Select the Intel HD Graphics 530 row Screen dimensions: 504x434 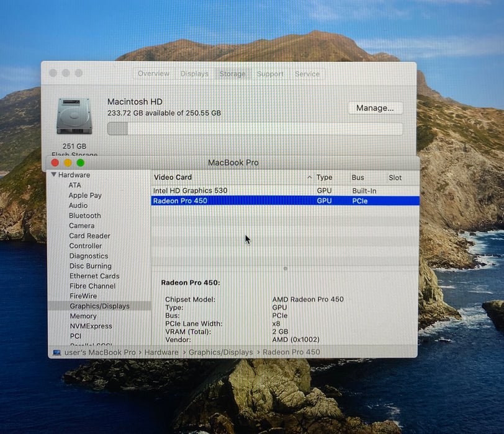(x=285, y=191)
